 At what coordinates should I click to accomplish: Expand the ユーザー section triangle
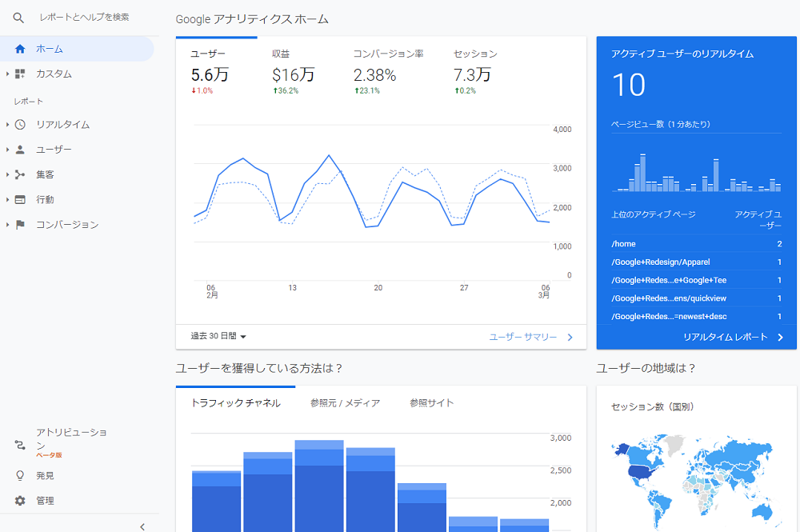(7, 150)
